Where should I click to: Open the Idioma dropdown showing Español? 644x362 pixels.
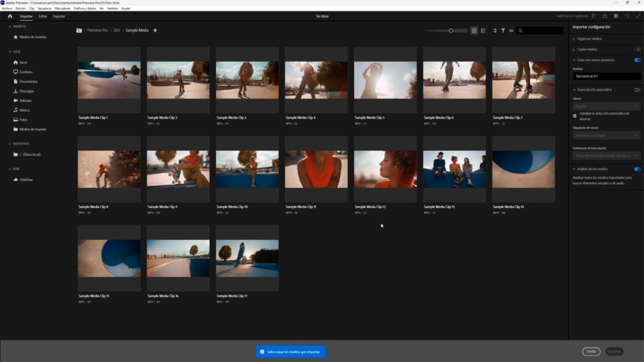[x=606, y=107]
